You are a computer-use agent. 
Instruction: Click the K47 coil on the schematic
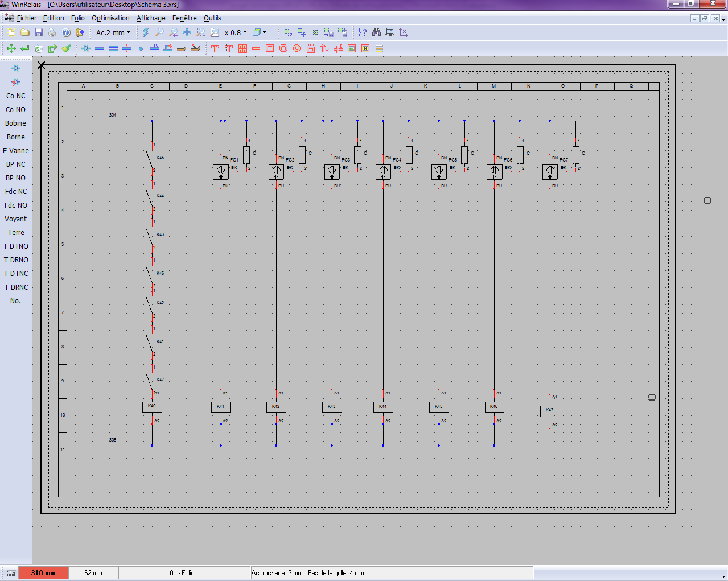point(550,410)
